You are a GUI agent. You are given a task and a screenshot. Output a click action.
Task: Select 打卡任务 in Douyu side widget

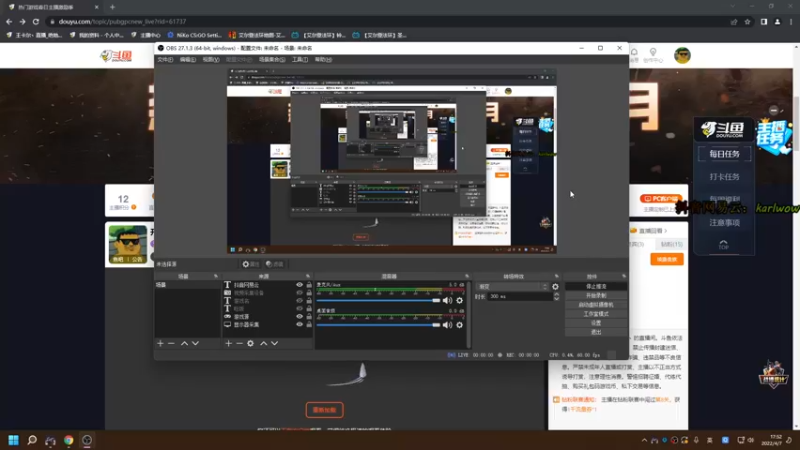click(x=724, y=177)
